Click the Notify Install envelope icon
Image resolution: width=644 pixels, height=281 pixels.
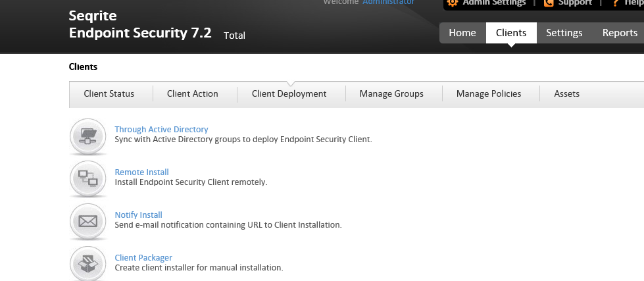(88, 221)
